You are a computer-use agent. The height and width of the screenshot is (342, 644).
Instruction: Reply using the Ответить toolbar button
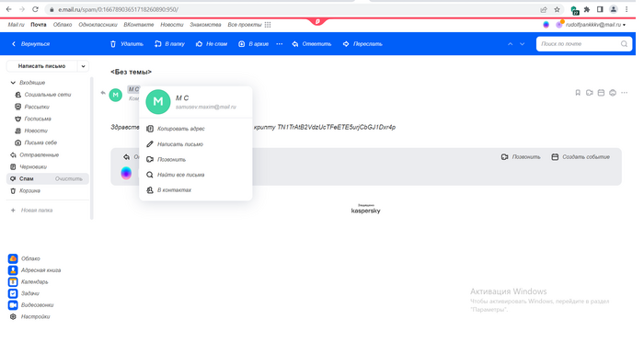click(311, 44)
